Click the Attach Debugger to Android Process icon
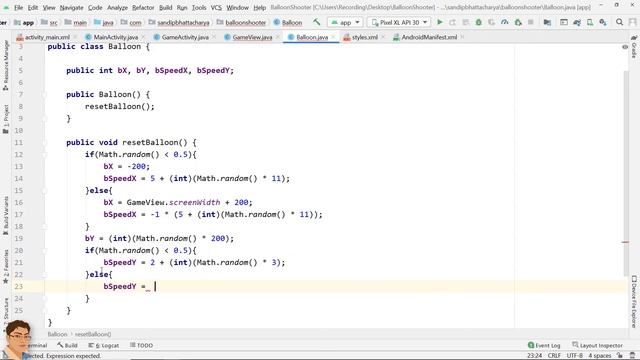The height and width of the screenshot is (360, 640). click(518, 22)
